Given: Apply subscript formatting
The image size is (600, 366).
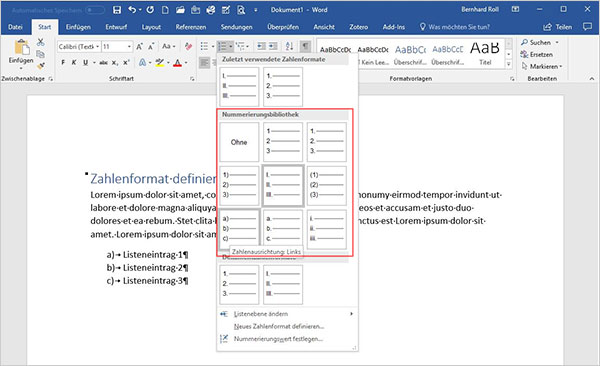Looking at the screenshot, I should (x=115, y=62).
